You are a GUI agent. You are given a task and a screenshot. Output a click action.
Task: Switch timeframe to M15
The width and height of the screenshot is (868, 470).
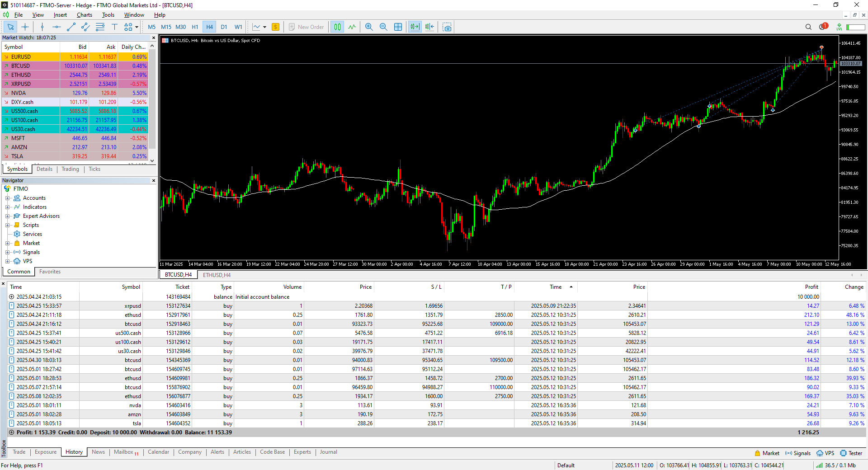[x=166, y=27]
